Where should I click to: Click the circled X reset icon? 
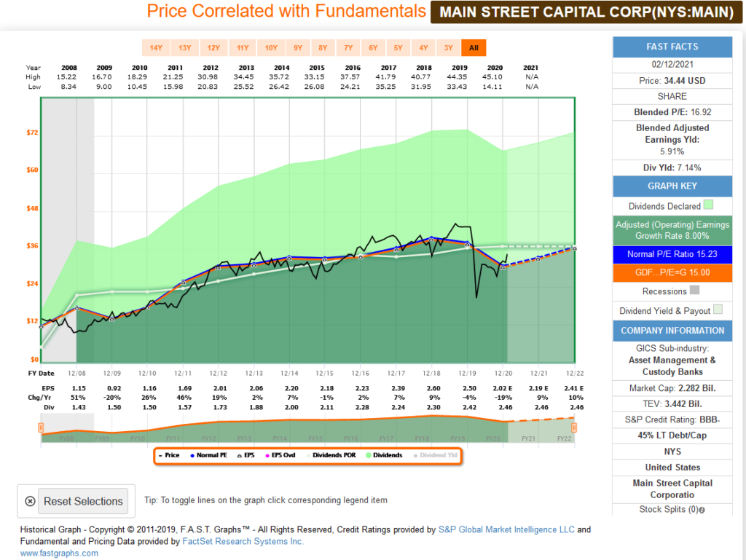coord(30,501)
